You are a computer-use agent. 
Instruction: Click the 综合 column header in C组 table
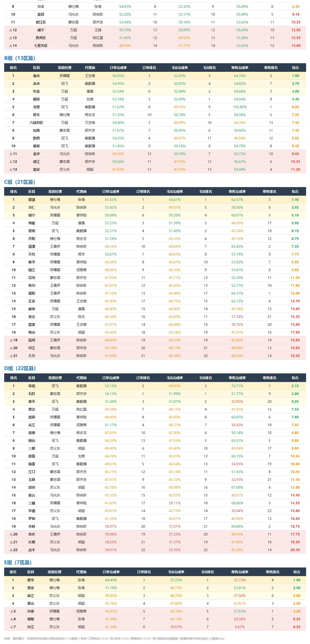coord(295,192)
